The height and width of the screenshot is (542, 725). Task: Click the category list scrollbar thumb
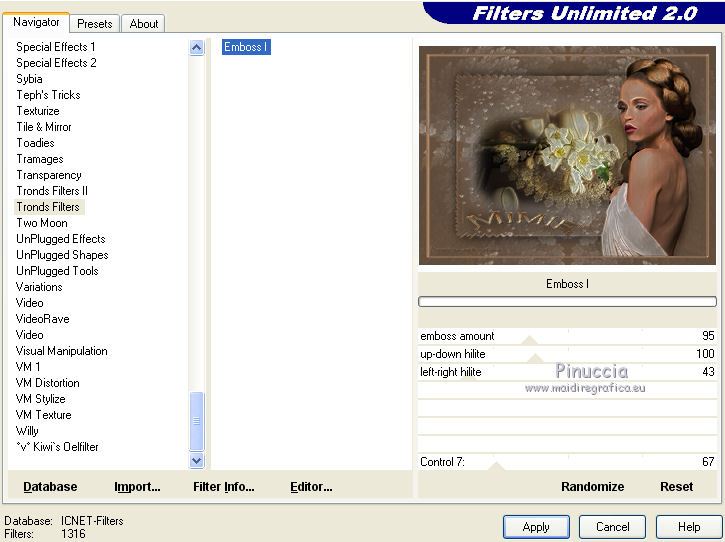click(x=197, y=421)
